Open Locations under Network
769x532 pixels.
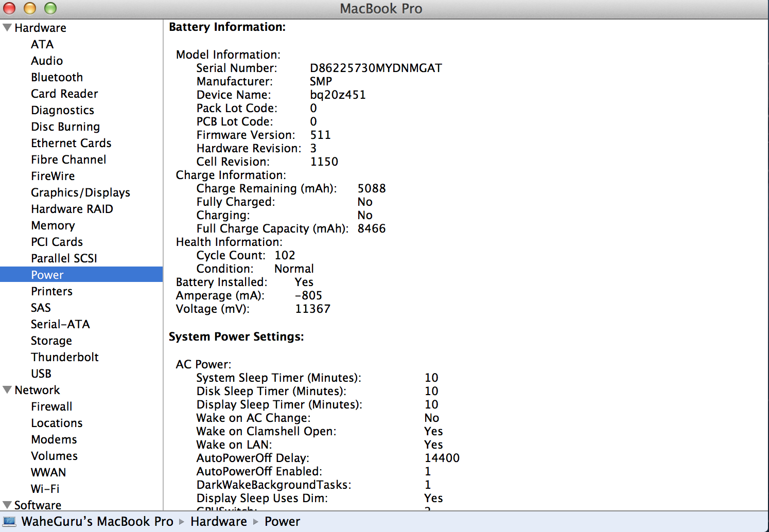click(x=57, y=423)
